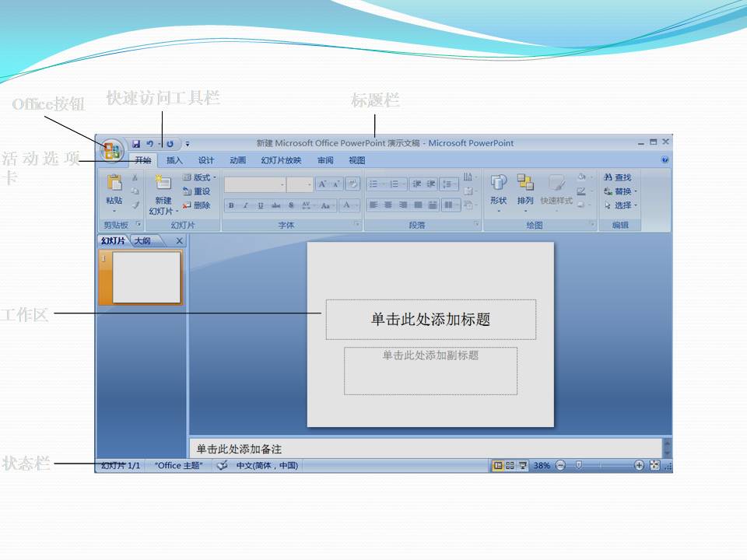
Task: Click the 替换 replace button
Action: tap(620, 191)
